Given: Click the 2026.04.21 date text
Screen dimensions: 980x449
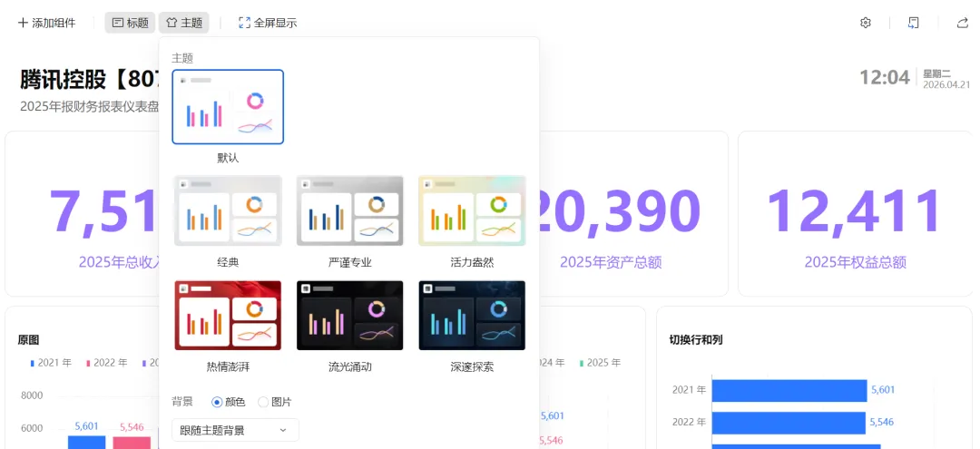Looking at the screenshot, I should pos(946,84).
